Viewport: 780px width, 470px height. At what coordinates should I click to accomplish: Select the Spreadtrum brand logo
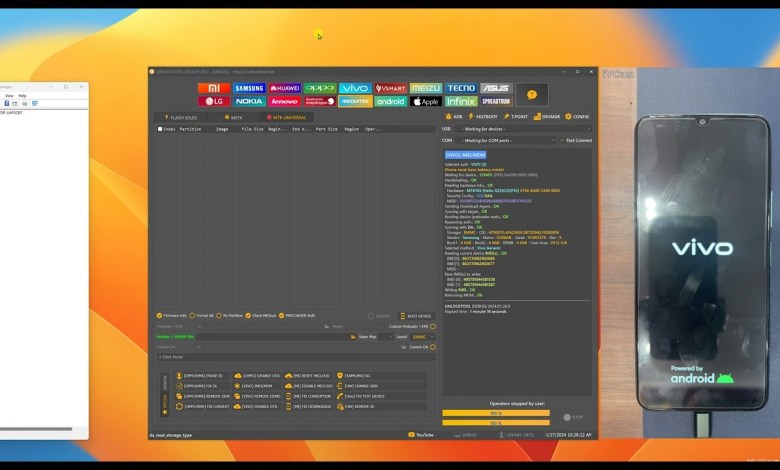[496, 101]
